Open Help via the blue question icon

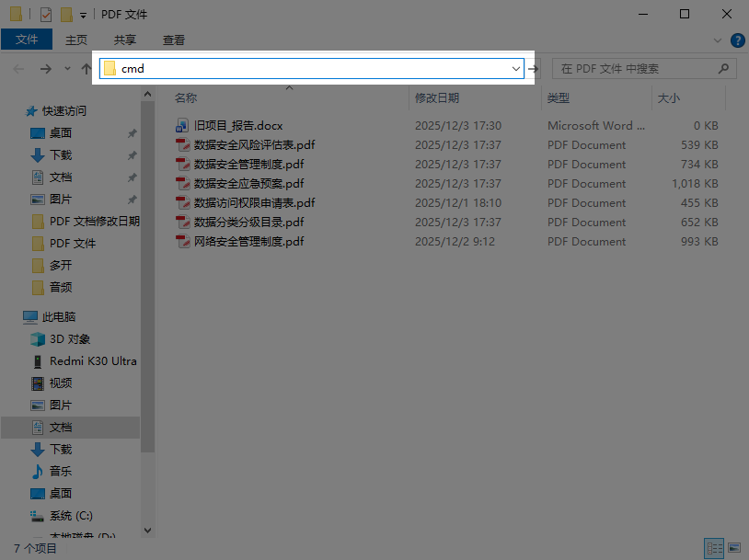[x=737, y=40]
